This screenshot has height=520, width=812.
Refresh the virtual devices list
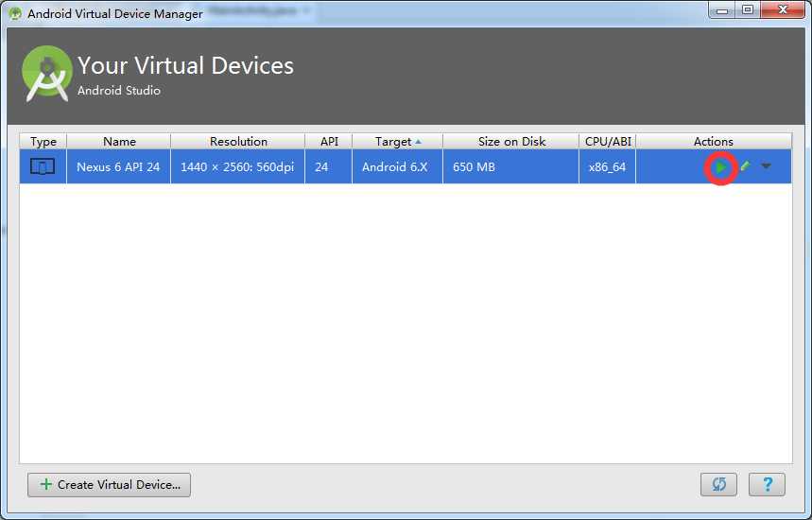click(718, 484)
